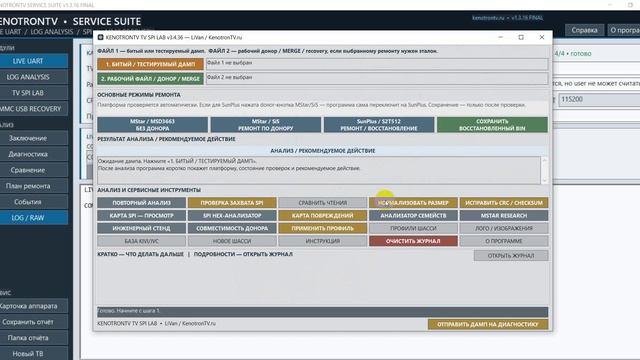Image resolution: width=640 pixels, height=360 pixels.
Task: Click 'ПРИМЕНИТЬ ПРОФИЛЬ' button
Action: coord(322,228)
